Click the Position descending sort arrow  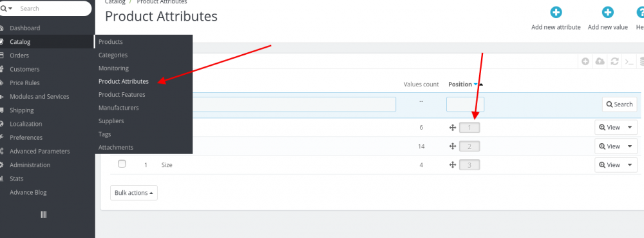[x=476, y=84]
